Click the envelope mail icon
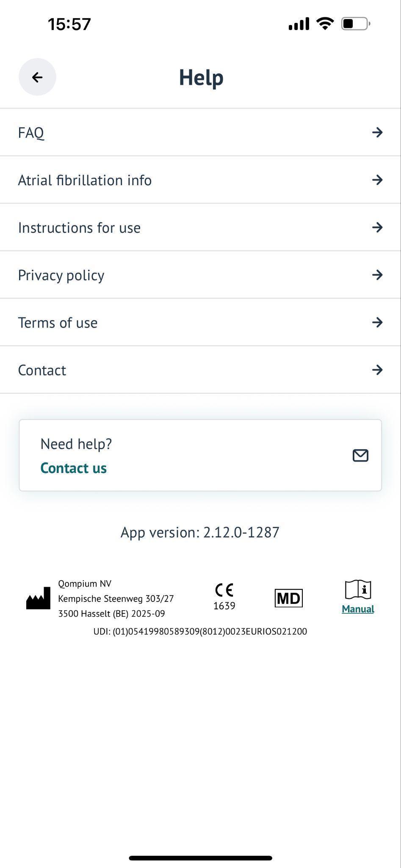Screen dimensions: 401x868 [x=360, y=456]
